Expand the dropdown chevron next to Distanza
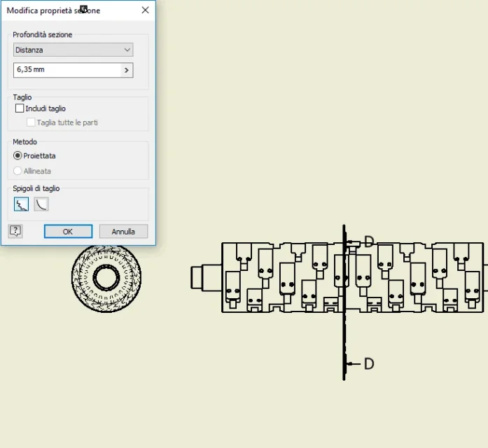This screenshot has width=488, height=448. (127, 50)
